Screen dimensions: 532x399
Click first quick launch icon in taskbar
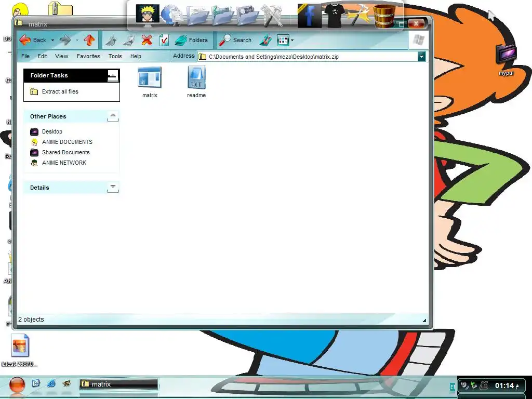pos(36,384)
